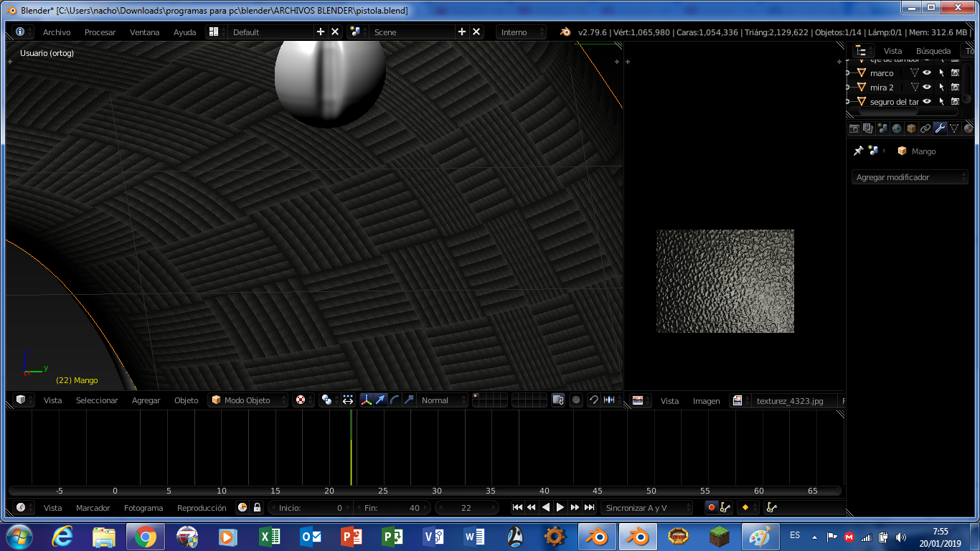Click the texture image thumbnail in the image editor
Screen dimensions: 980x551
click(725, 281)
